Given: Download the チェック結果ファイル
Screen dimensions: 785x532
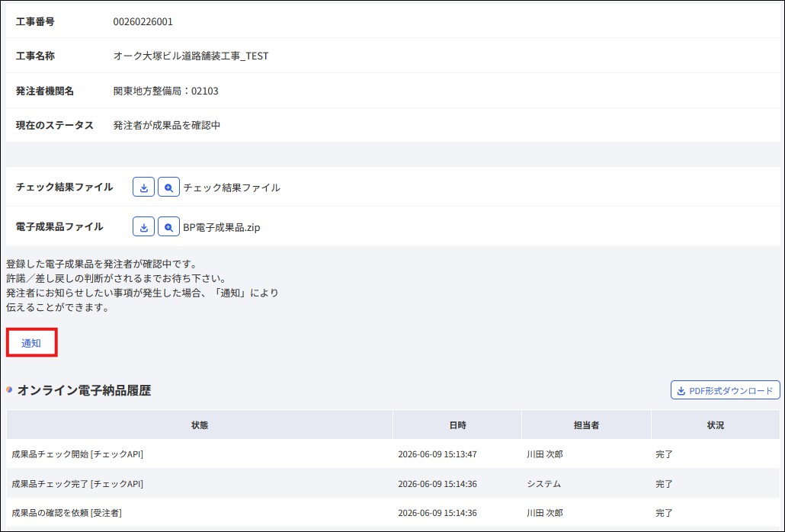Looking at the screenshot, I should point(144,187).
